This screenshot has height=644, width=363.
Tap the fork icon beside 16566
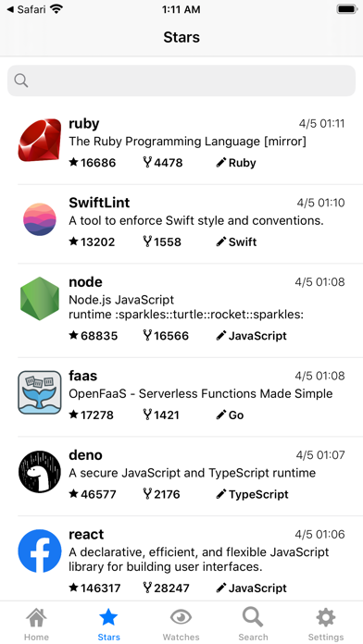[147, 335]
